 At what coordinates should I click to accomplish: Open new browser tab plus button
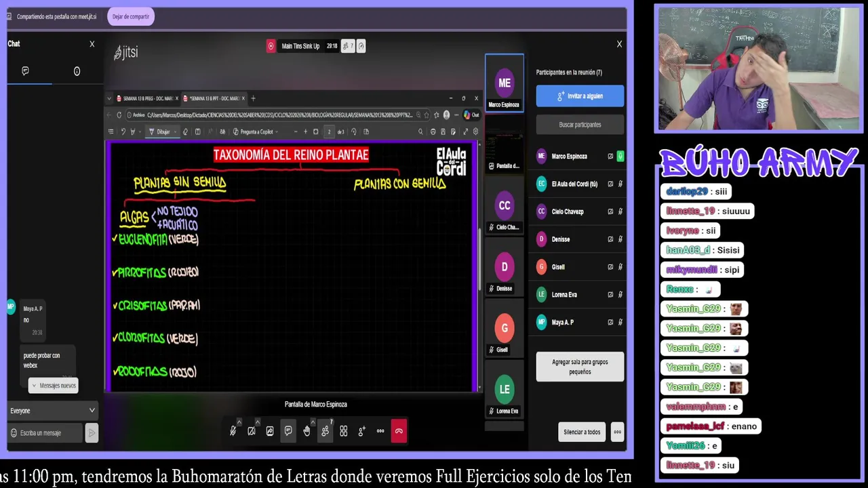click(253, 98)
